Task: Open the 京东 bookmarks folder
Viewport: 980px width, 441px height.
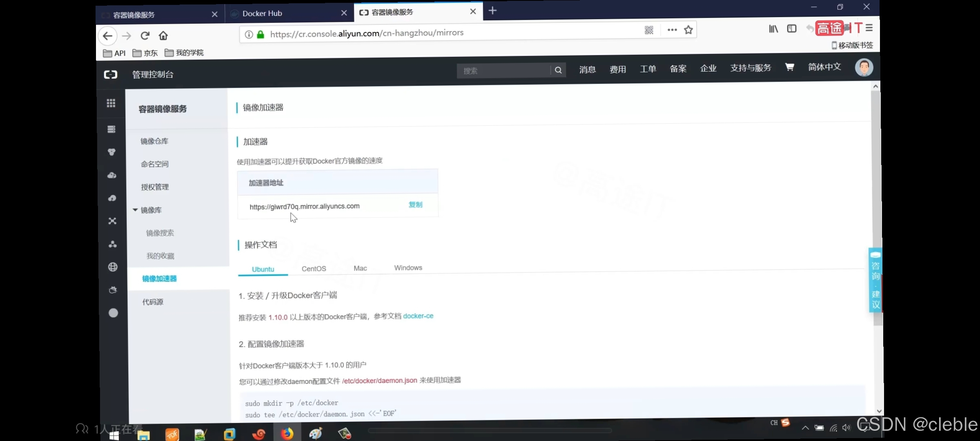Action: (145, 53)
